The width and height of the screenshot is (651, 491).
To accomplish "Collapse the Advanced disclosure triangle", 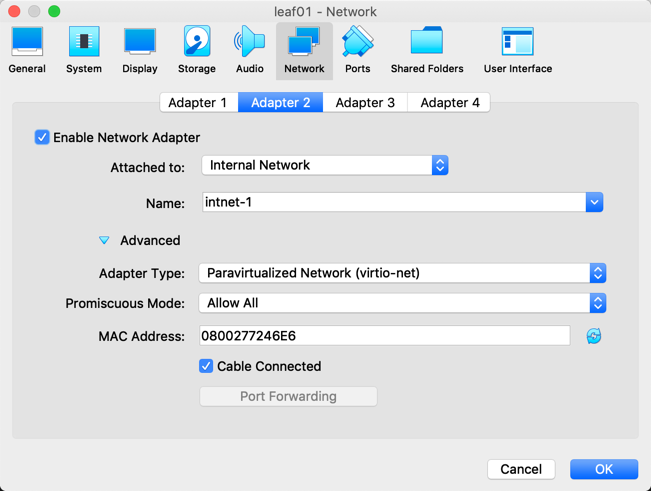I will point(104,241).
